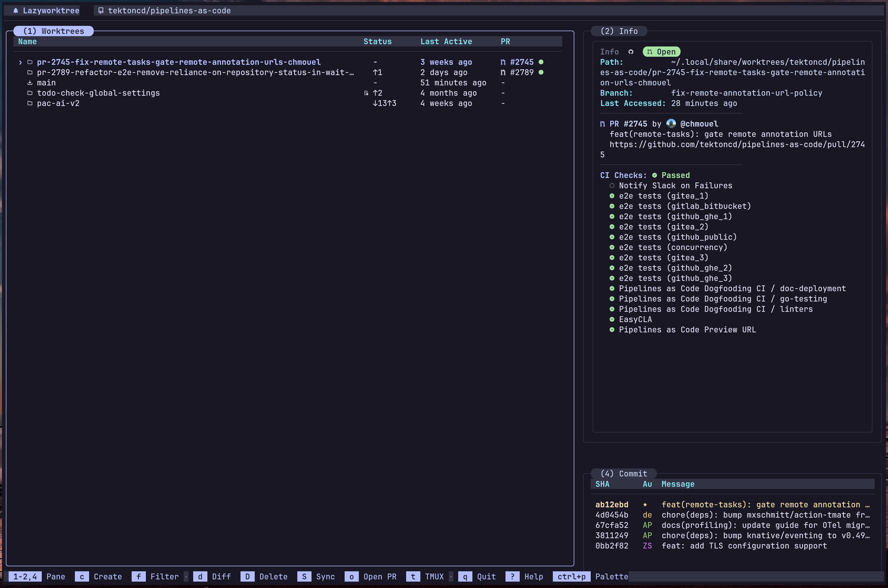Click the folder icon for the pr-2745 worktree
This screenshot has height=588, width=888.
pyautogui.click(x=30, y=62)
